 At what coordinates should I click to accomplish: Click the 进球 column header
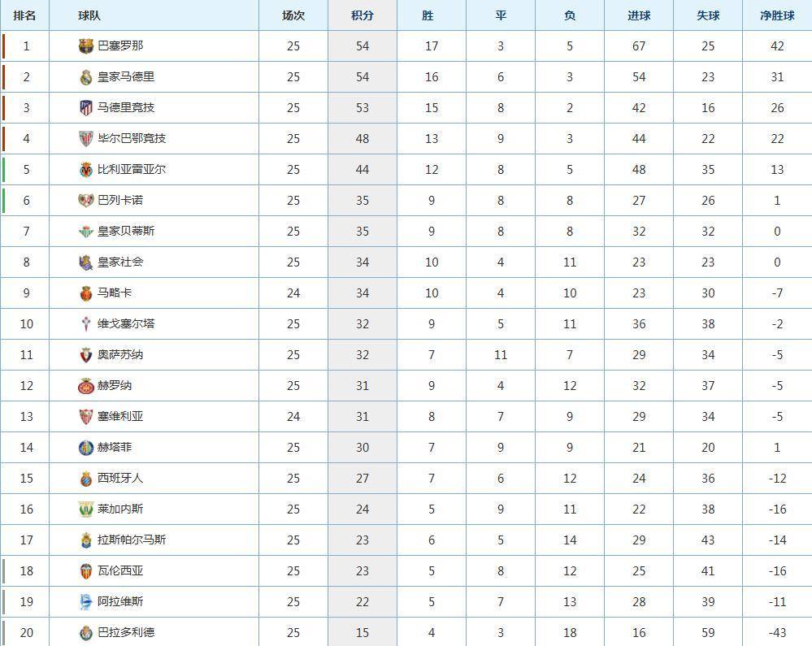tap(639, 15)
